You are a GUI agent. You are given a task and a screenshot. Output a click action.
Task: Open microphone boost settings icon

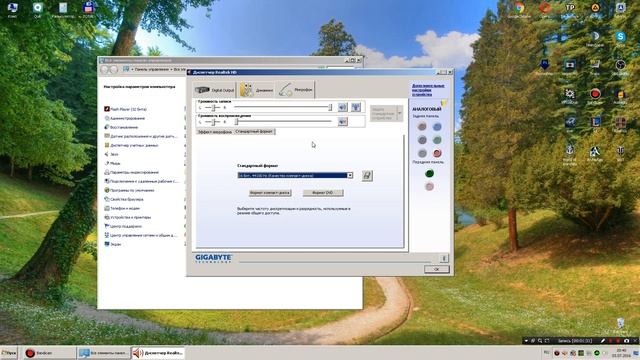[x=356, y=107]
